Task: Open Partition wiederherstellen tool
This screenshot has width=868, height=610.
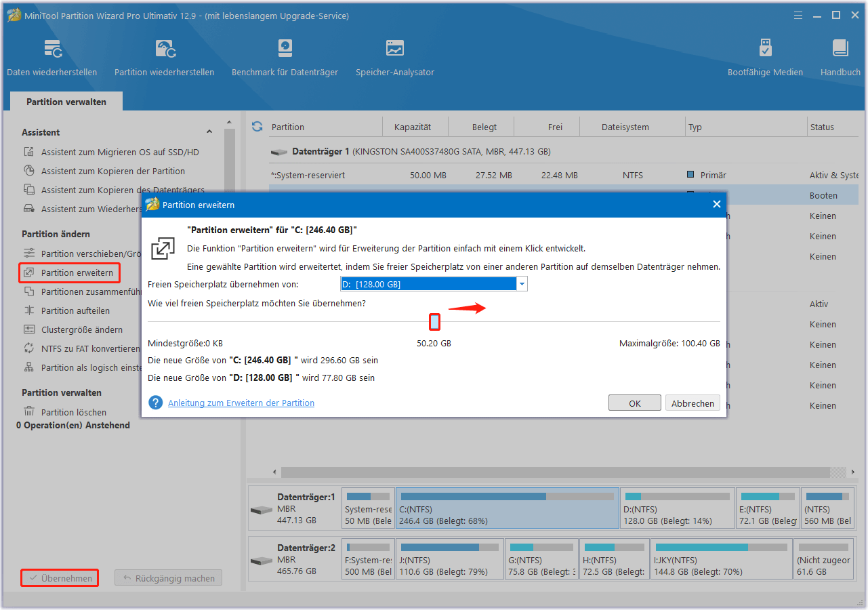Action: [164, 58]
